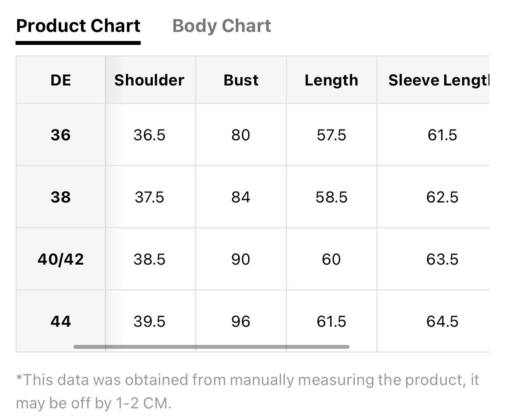Click the Shoulder column header
The height and width of the screenshot is (420, 505).
150,80
